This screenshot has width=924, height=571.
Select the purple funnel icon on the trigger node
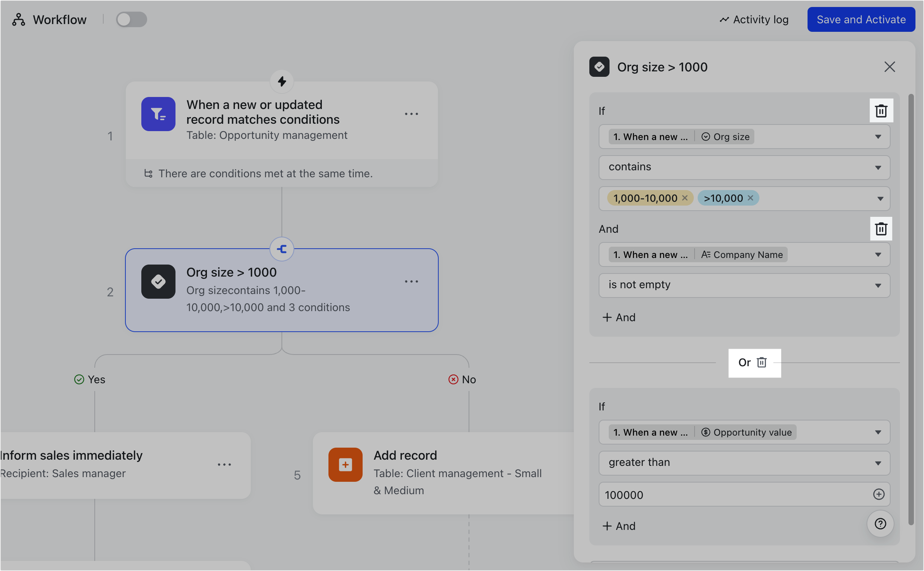point(158,114)
